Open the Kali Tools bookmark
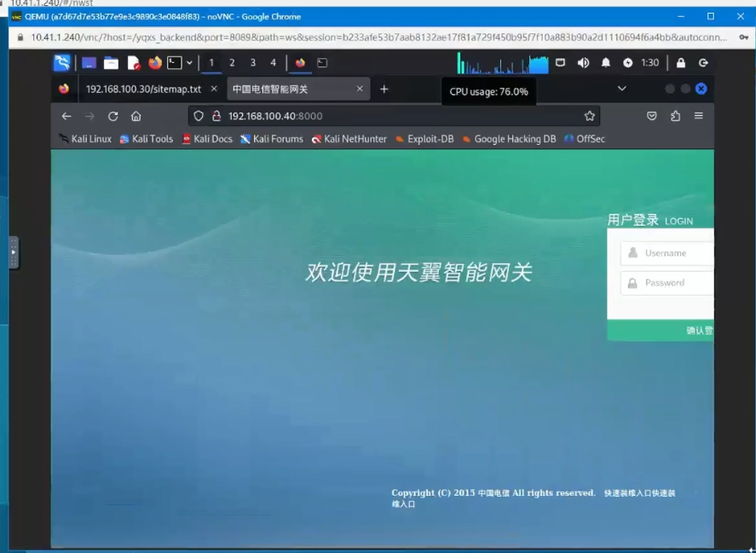This screenshot has height=553, width=756. tap(146, 140)
